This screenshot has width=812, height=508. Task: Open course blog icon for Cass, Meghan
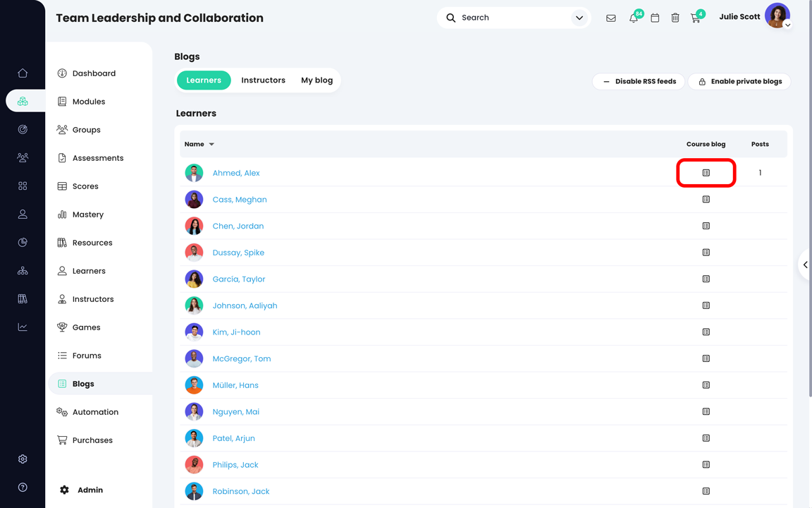click(706, 199)
